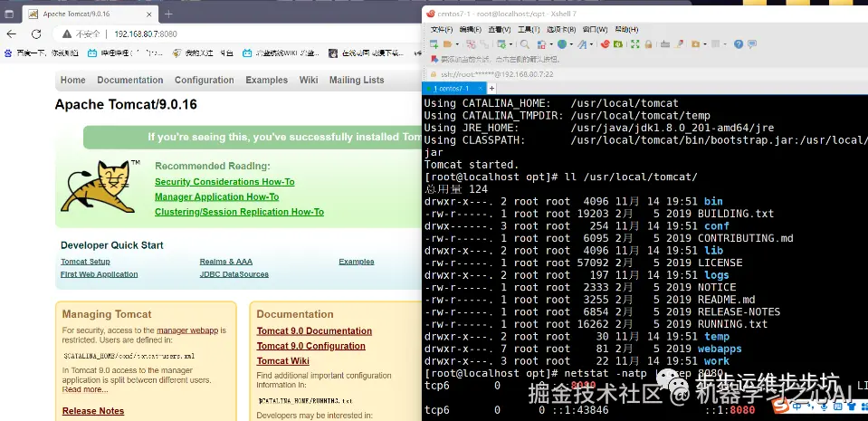Toggle full screen with the green arrows icon
This screenshot has width=868, height=421.
click(x=635, y=44)
